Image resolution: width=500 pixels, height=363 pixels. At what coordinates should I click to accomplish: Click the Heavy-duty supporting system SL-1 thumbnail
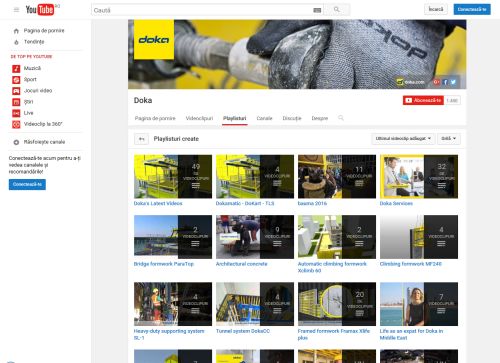click(x=173, y=304)
